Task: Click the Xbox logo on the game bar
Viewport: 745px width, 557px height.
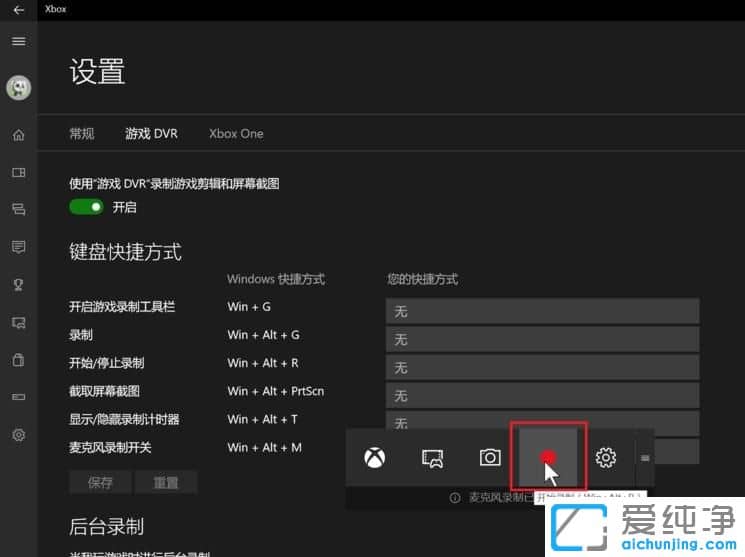Action: tap(375, 458)
